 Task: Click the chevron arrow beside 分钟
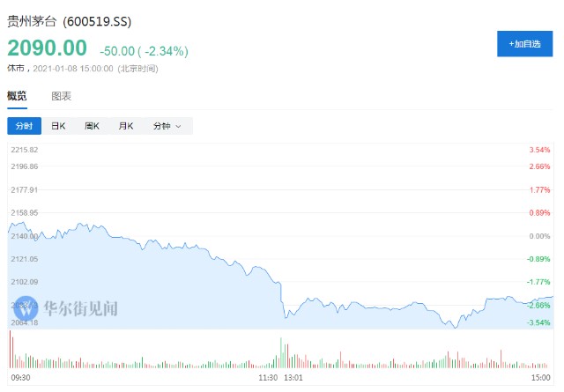(x=178, y=126)
